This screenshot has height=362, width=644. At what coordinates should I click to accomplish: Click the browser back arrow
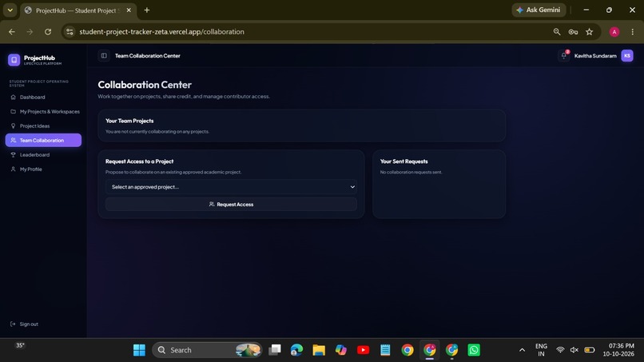12,32
